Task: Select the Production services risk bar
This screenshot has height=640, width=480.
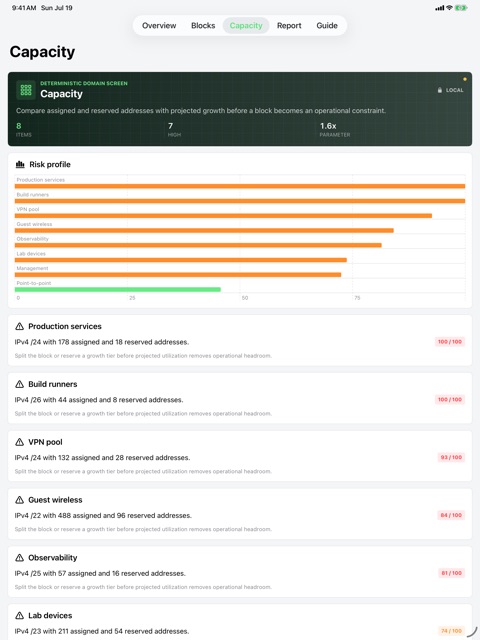Action: 240,186
